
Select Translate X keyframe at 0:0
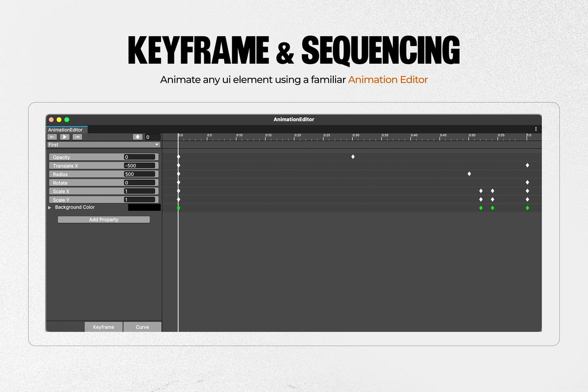[x=178, y=165]
